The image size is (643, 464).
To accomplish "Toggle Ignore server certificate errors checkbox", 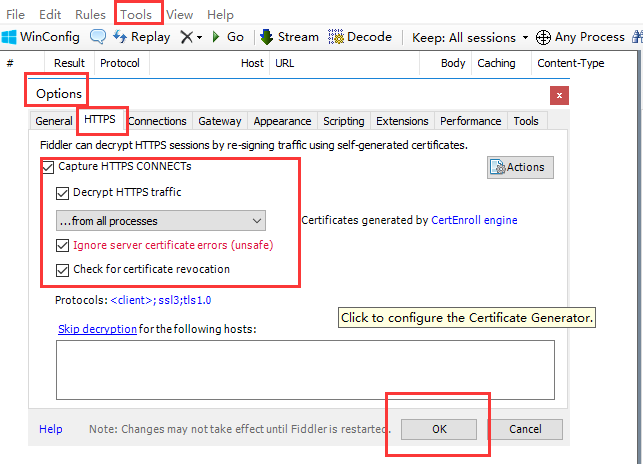I will point(62,245).
